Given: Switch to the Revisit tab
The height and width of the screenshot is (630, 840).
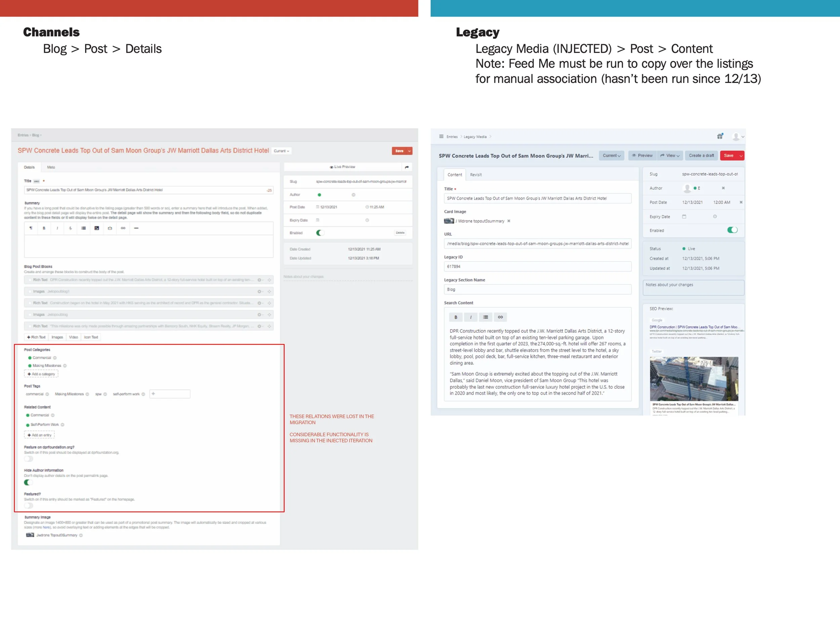Looking at the screenshot, I should 475,175.
